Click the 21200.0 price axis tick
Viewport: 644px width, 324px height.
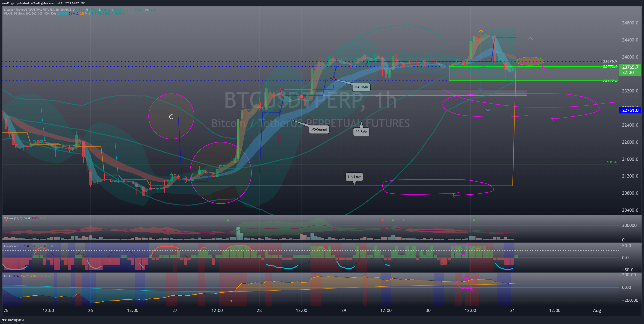[630, 176]
